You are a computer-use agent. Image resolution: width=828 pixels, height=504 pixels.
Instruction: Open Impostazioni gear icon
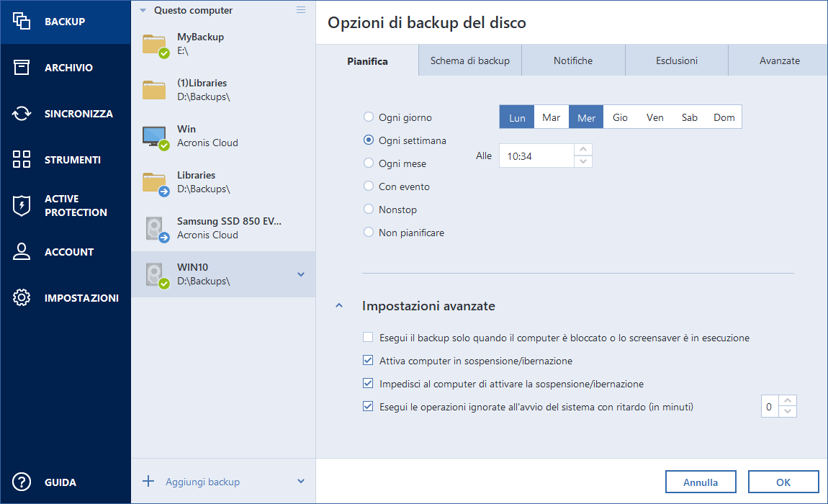[22, 298]
